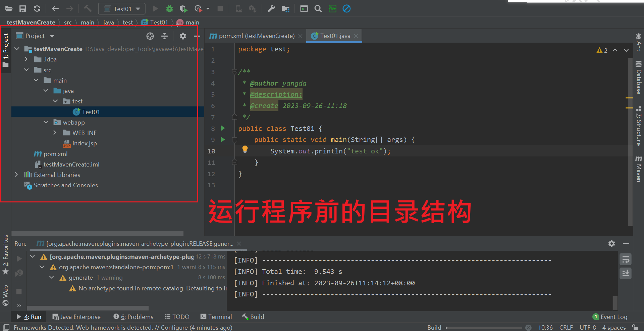This screenshot has height=331, width=644.
Task: Open Project Structure icon in toolbar
Action: pos(285,9)
